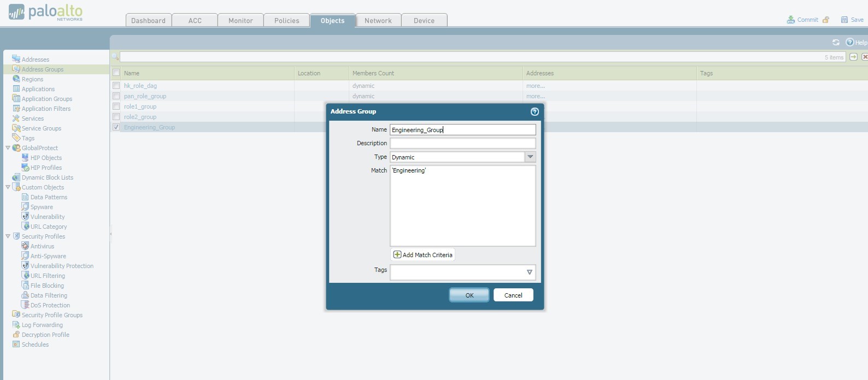Check the pan_role_group row checkbox

tap(116, 96)
